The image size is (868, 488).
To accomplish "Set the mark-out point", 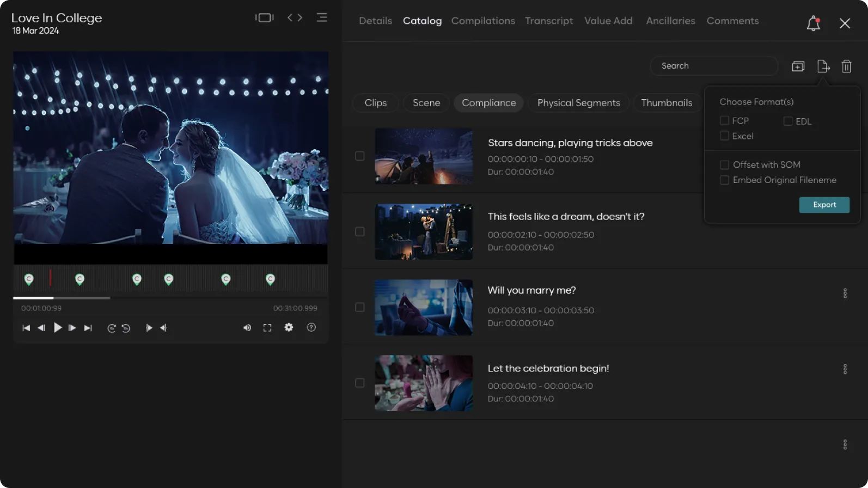I will 163,328.
